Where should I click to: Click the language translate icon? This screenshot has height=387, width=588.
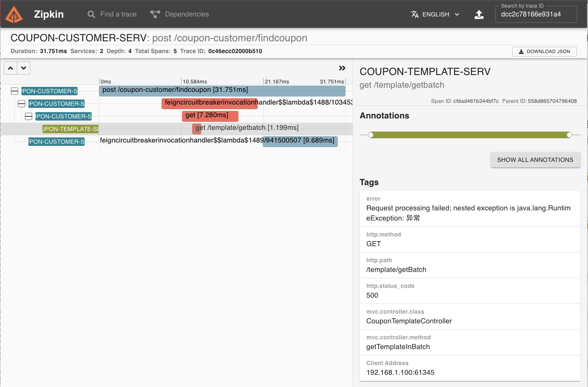coord(415,14)
